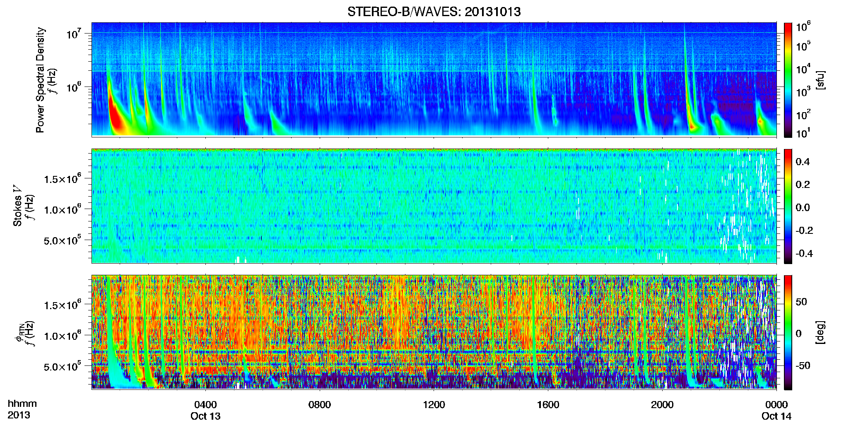The image size is (868, 447).
Task: Click the 0800 time tick label
Action: [320, 404]
